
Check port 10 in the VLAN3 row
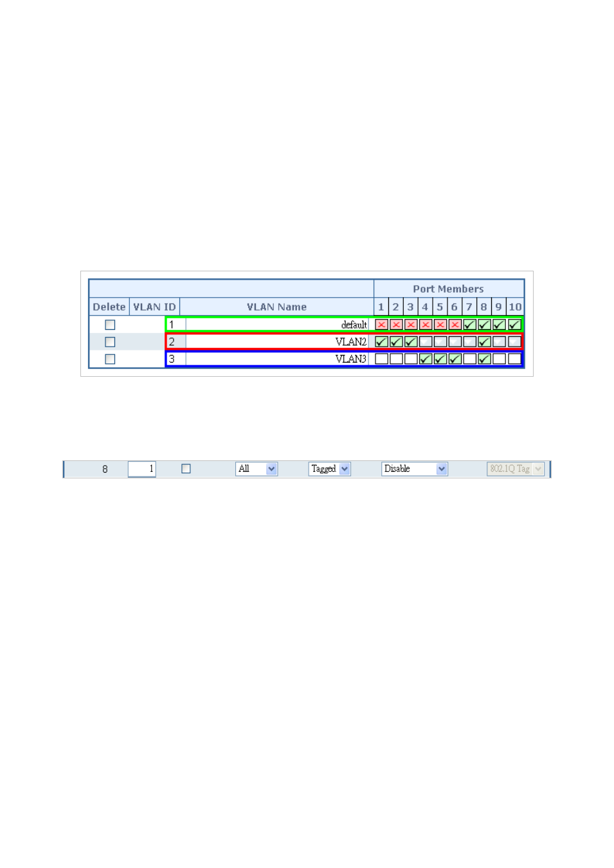pyautogui.click(x=514, y=359)
